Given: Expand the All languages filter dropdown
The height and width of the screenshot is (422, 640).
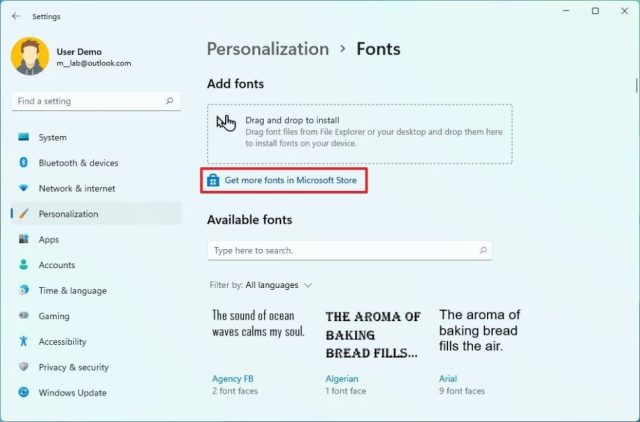Looking at the screenshot, I should pos(279,285).
